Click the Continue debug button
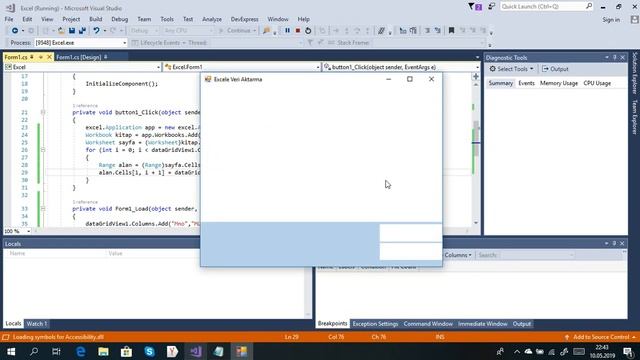Screen dimensions: 640x360 [235, 31]
